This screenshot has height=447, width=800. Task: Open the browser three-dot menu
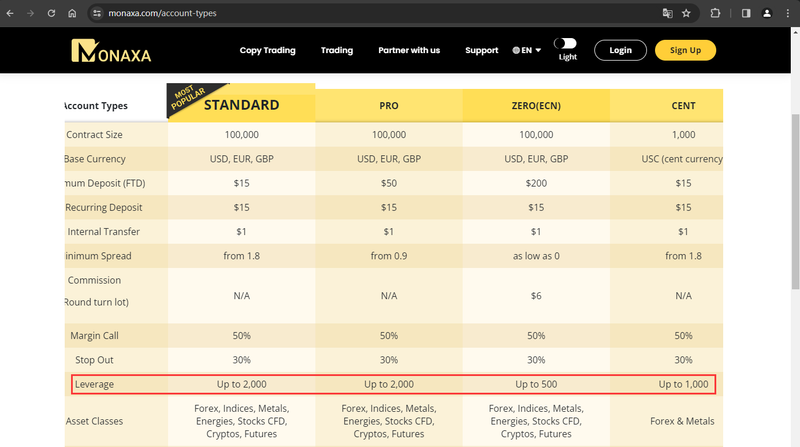[x=788, y=13]
